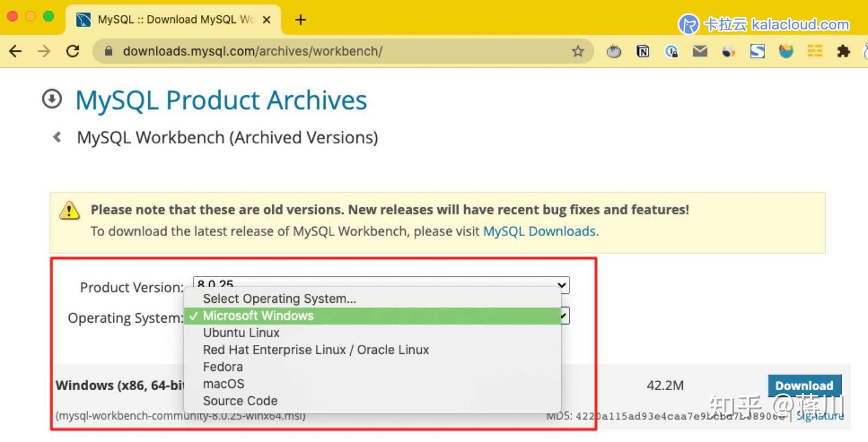Click the Signature link next to the MD5 hash
The image size is (868, 442).
click(x=820, y=416)
